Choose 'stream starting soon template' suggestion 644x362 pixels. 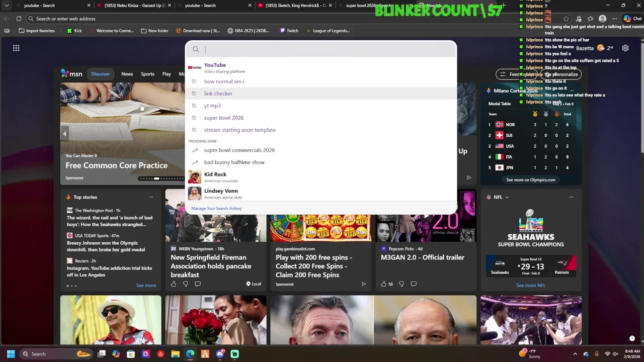click(x=321, y=130)
